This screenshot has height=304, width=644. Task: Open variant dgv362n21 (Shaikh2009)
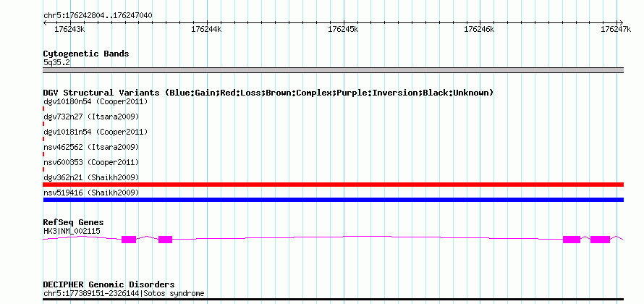[91, 177]
